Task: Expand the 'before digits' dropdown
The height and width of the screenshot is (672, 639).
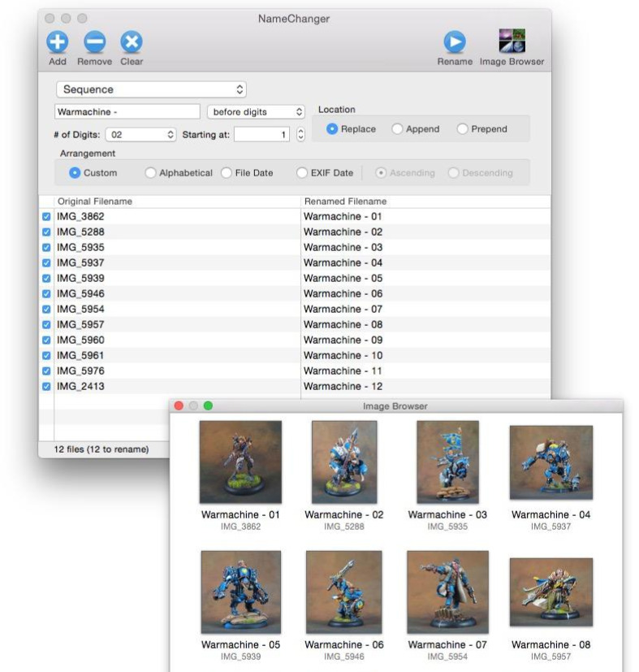Action: [x=256, y=112]
